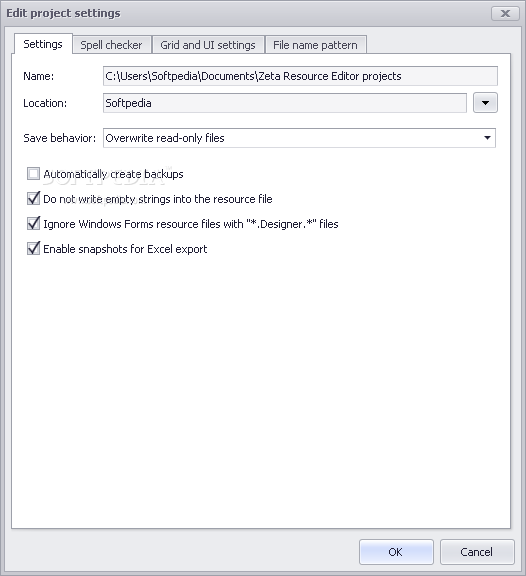Viewport: 526px width, 576px height.
Task: Disable Enable snapshots for Excel export
Action: [x=33, y=248]
